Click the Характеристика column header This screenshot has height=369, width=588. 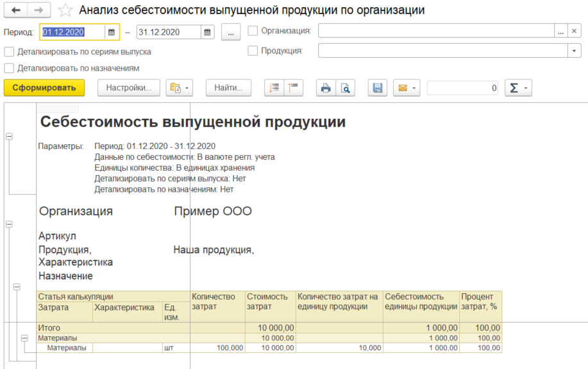(x=128, y=312)
